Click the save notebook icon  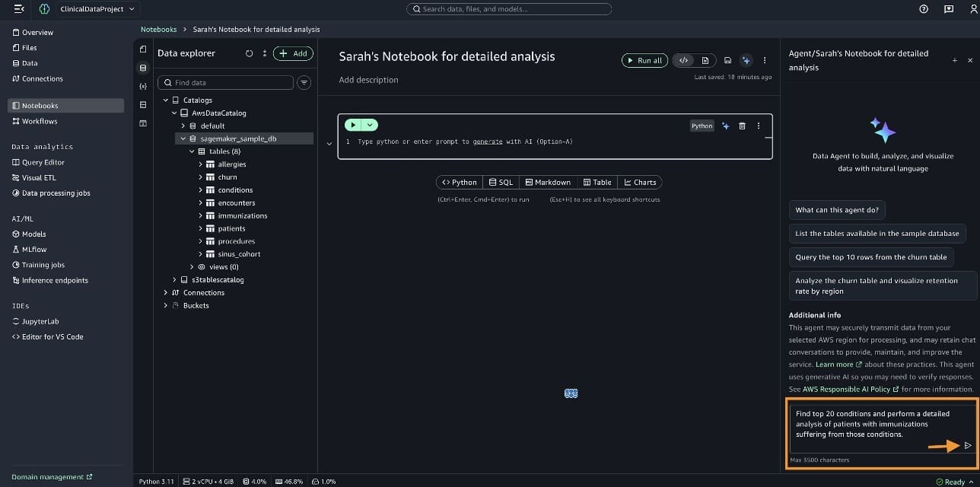click(x=728, y=60)
